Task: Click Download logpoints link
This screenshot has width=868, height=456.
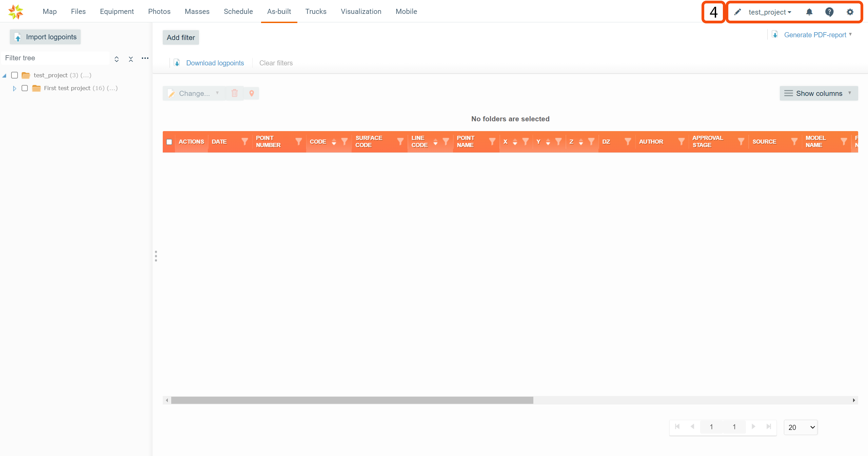Action: (215, 63)
